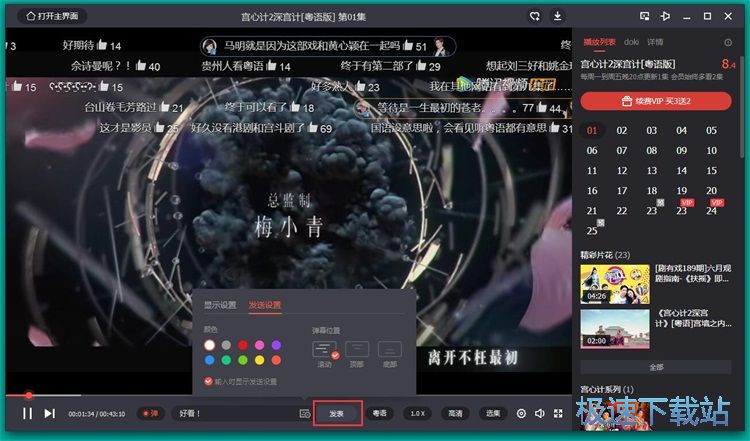Play VIP episode 24

tap(711, 210)
